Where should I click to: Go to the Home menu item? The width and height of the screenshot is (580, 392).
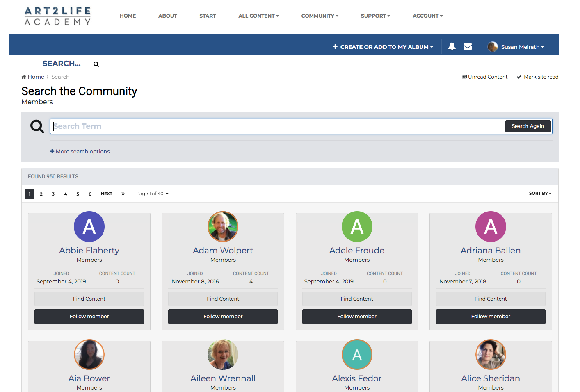click(x=128, y=16)
